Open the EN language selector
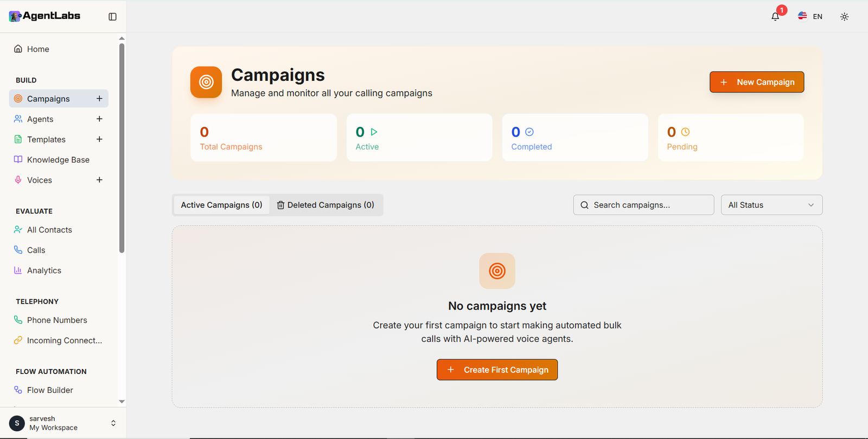 click(x=810, y=16)
